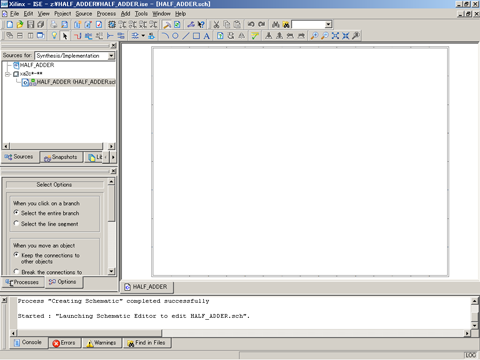Image resolution: width=480 pixels, height=360 pixels.
Task: Switch to the Console tab
Action: click(28, 342)
